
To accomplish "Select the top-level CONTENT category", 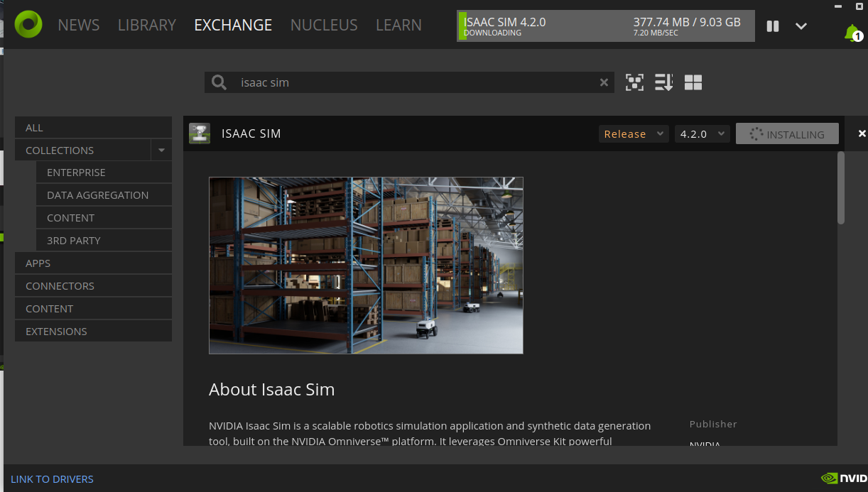I will [x=93, y=309].
